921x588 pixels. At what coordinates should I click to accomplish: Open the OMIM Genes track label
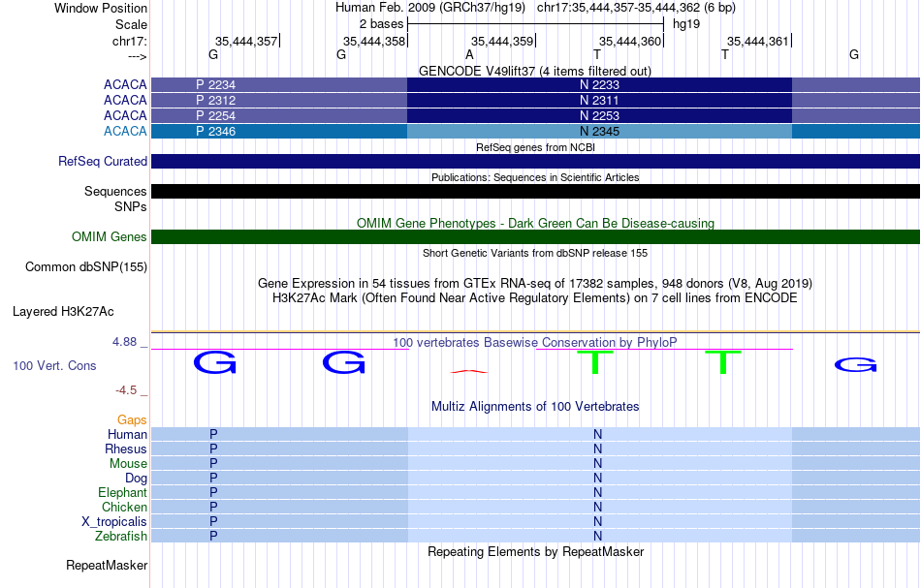[110, 237]
